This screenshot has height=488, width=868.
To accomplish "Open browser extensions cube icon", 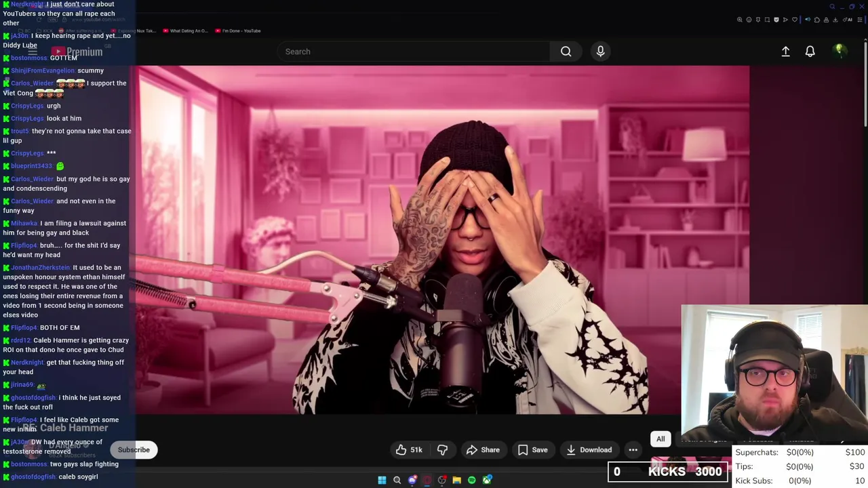I will pos(817,20).
